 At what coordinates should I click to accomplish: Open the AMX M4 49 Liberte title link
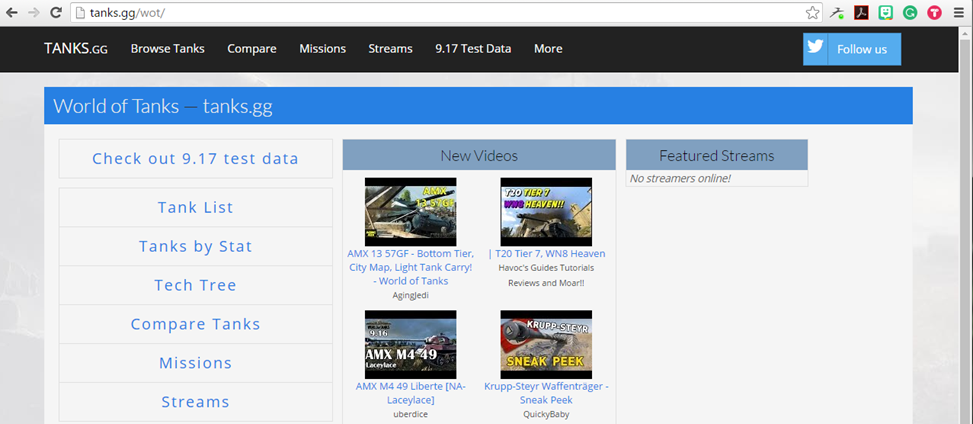point(410,393)
